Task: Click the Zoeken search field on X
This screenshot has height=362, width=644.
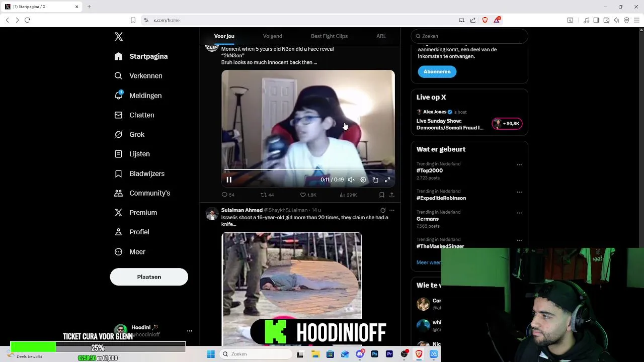Action: tap(469, 36)
